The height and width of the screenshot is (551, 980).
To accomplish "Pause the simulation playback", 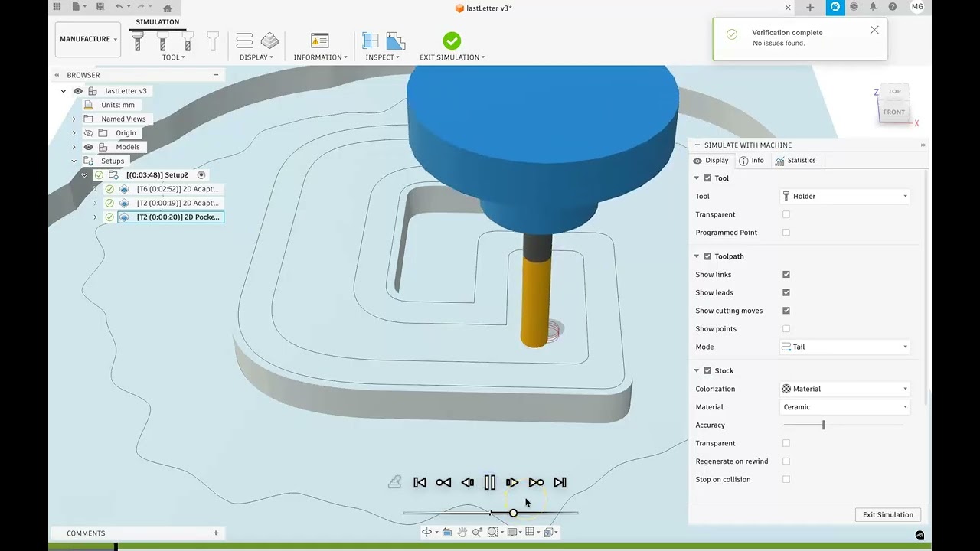I will click(x=490, y=482).
